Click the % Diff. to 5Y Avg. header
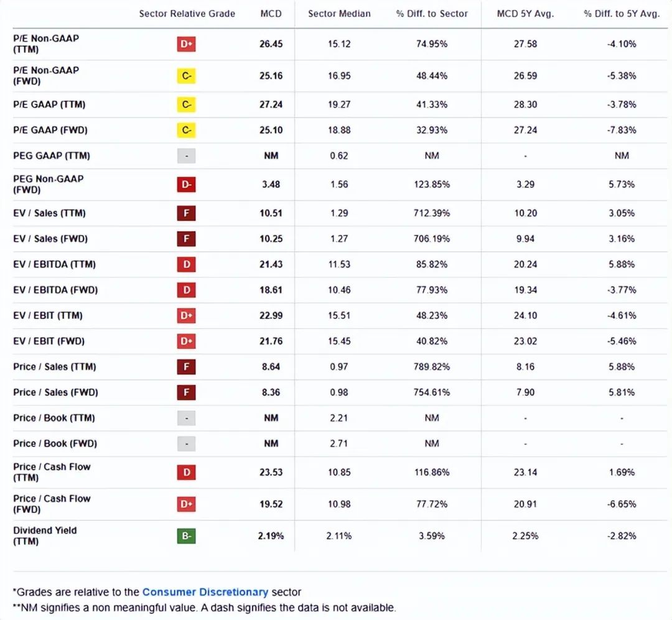This screenshot has height=620, width=672. click(621, 14)
